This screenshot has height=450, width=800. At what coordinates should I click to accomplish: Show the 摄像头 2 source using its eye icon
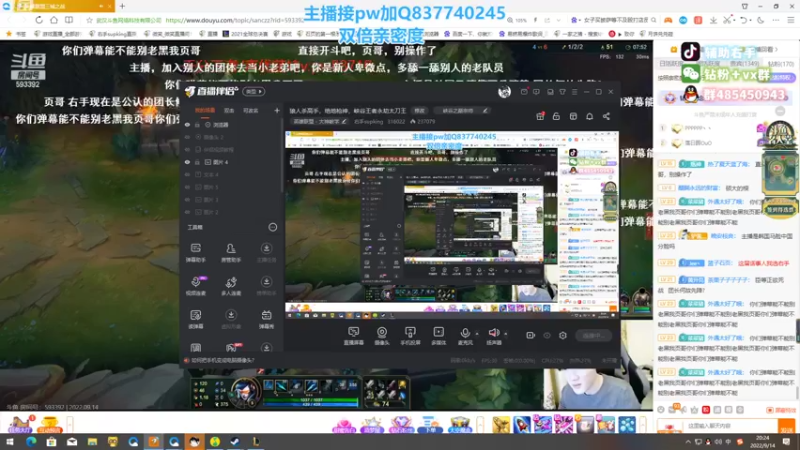[x=187, y=137]
